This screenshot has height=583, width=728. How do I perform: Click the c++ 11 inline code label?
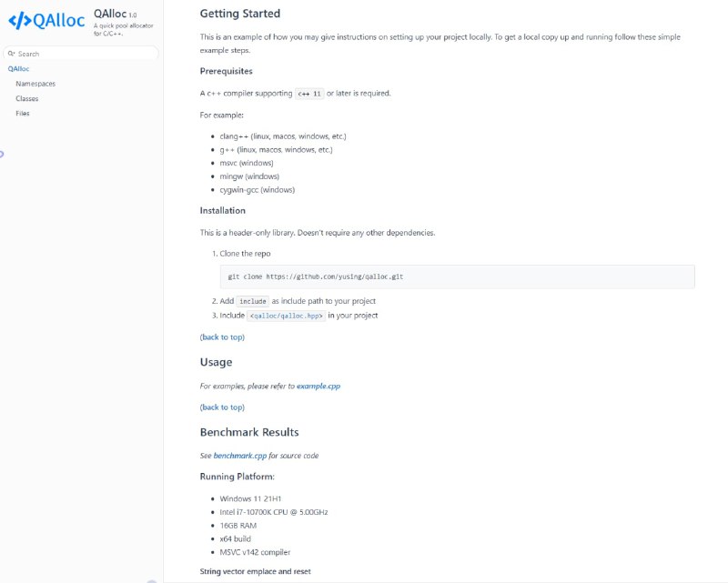click(x=309, y=94)
